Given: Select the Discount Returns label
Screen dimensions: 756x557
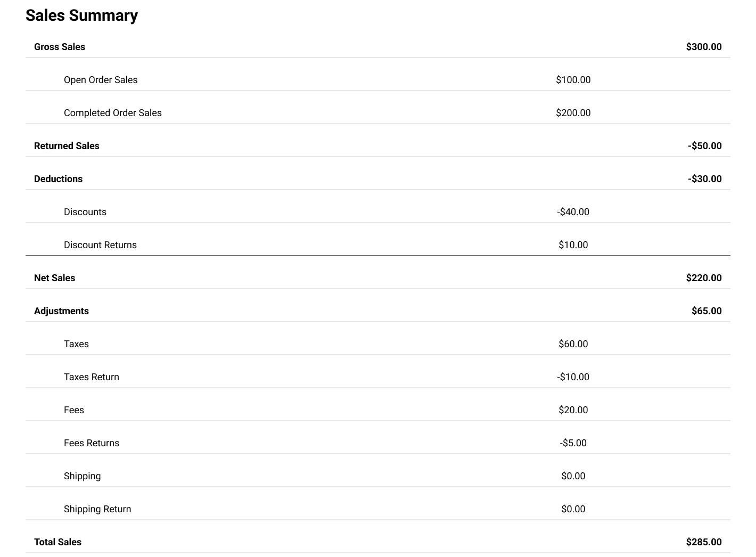Looking at the screenshot, I should [100, 245].
